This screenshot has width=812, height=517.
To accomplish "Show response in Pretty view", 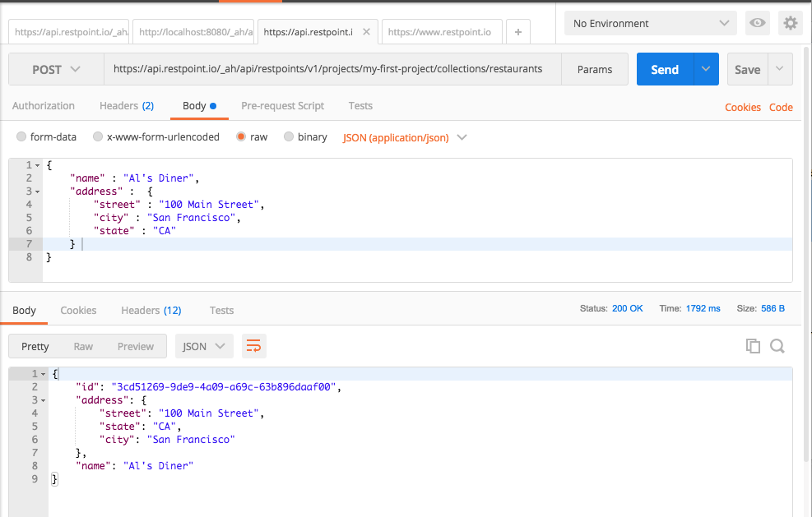I will 35,346.
